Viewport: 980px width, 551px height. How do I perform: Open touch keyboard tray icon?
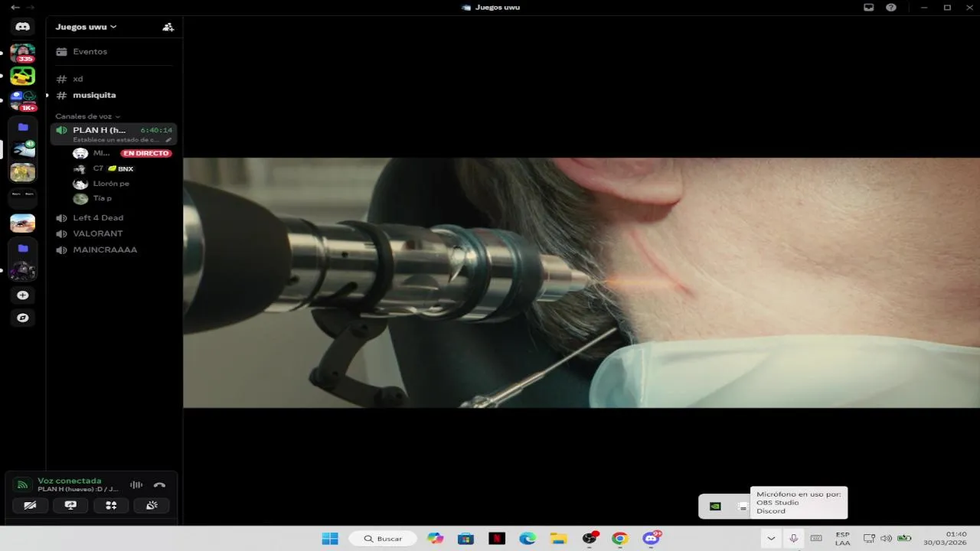pos(816,539)
